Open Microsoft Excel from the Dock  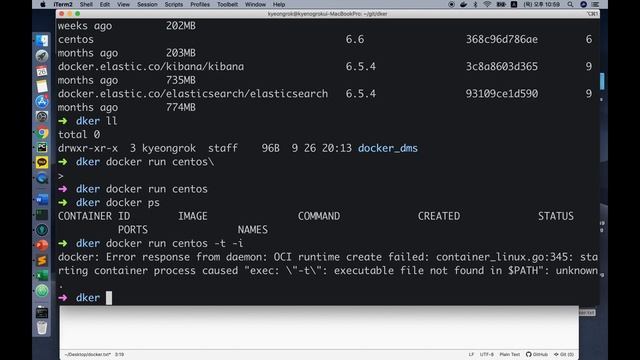42,276
